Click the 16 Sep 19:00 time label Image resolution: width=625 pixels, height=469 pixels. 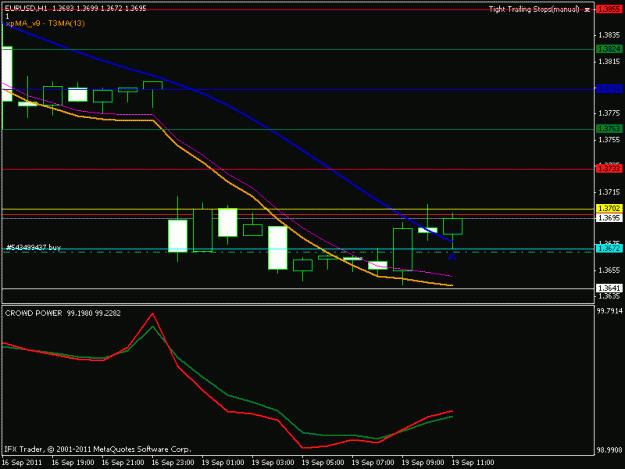[73, 462]
